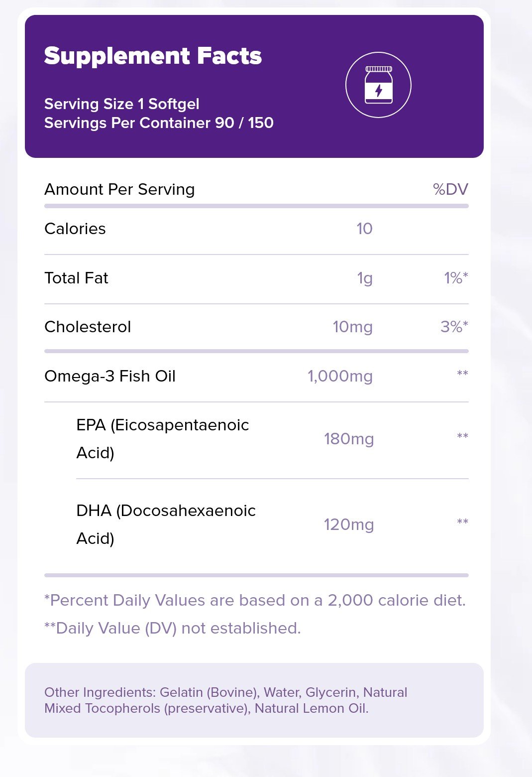Screen dimensions: 532x777
Task: Click the %DV column header
Action: click(450, 190)
